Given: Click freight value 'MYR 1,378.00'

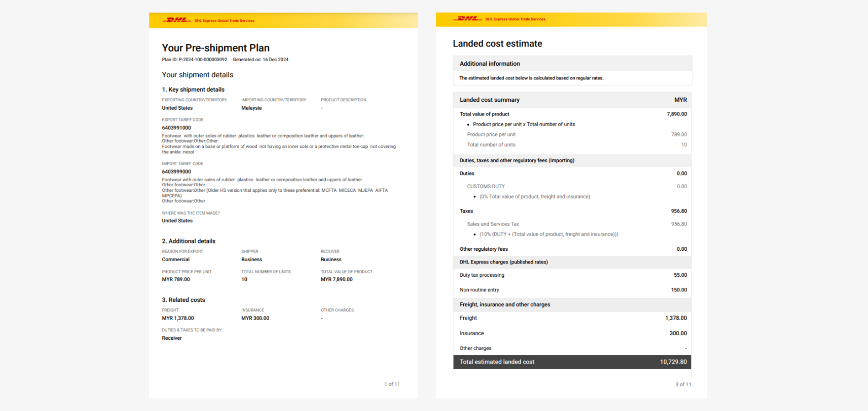Looking at the screenshot, I should tap(178, 318).
